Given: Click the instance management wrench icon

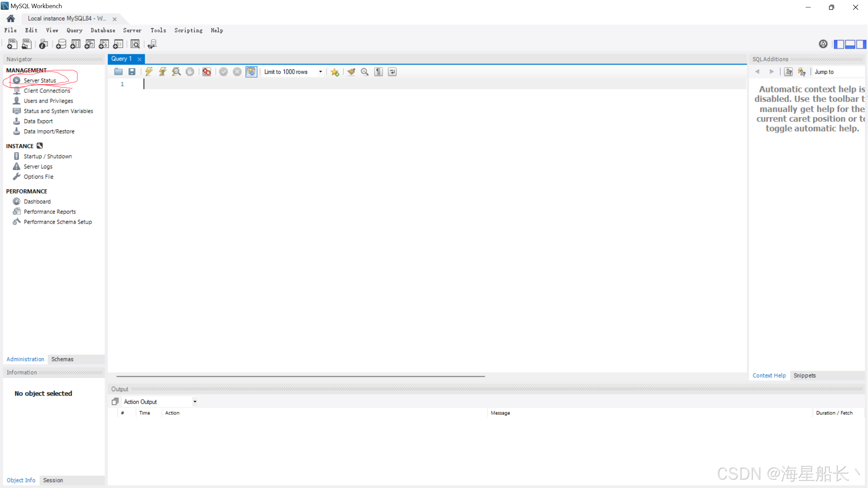Looking at the screenshot, I should tap(40, 146).
